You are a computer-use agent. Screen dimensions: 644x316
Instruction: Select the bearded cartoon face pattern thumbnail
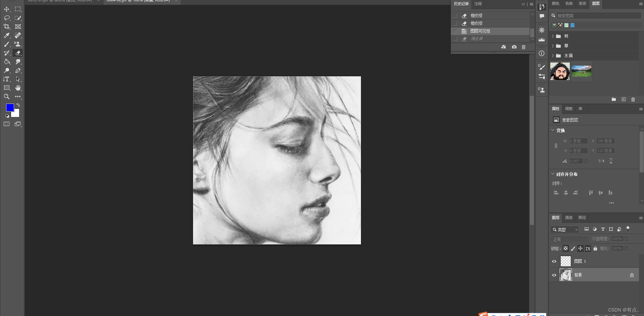pyautogui.click(x=560, y=71)
